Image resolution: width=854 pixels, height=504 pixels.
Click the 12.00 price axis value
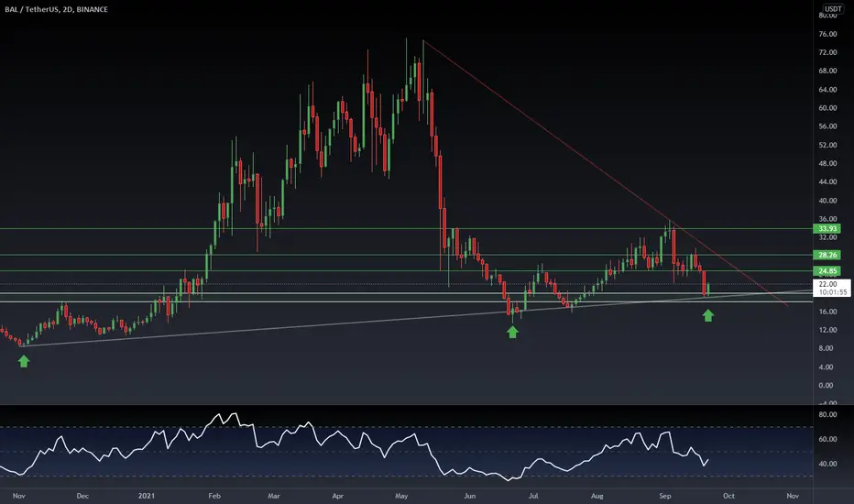point(827,330)
